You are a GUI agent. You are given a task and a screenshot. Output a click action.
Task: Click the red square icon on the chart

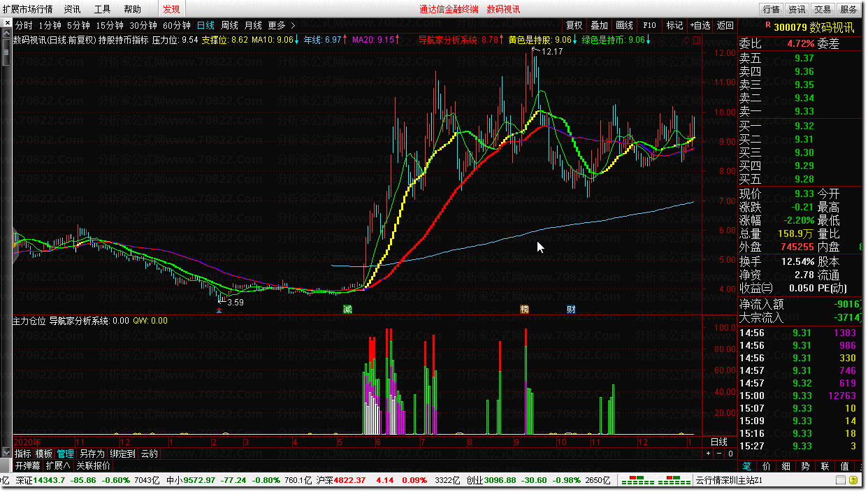pyautogui.click(x=696, y=41)
